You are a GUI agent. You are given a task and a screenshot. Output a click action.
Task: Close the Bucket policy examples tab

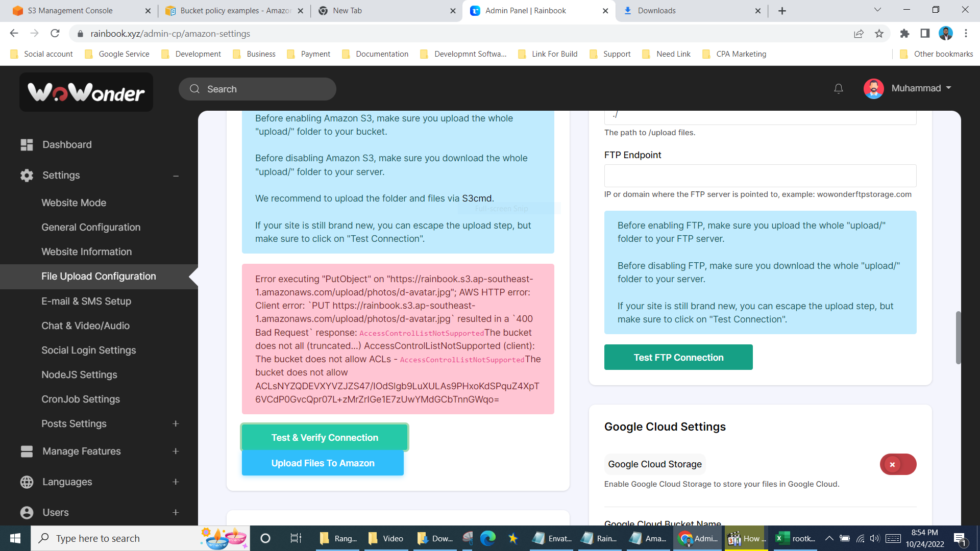point(300,11)
